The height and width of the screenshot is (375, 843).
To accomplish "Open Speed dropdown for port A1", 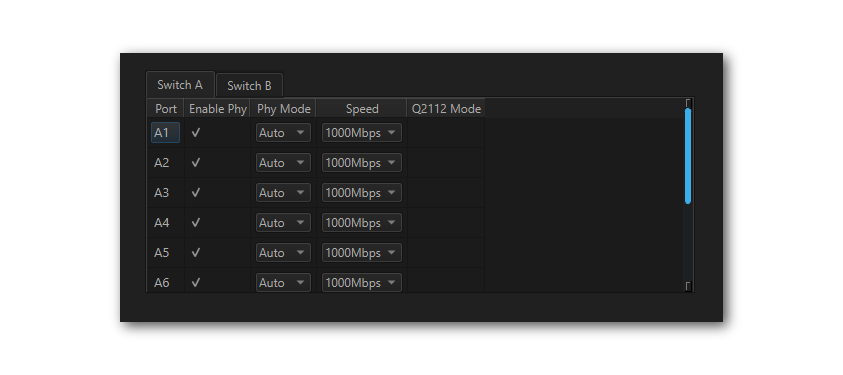I will pos(362,133).
